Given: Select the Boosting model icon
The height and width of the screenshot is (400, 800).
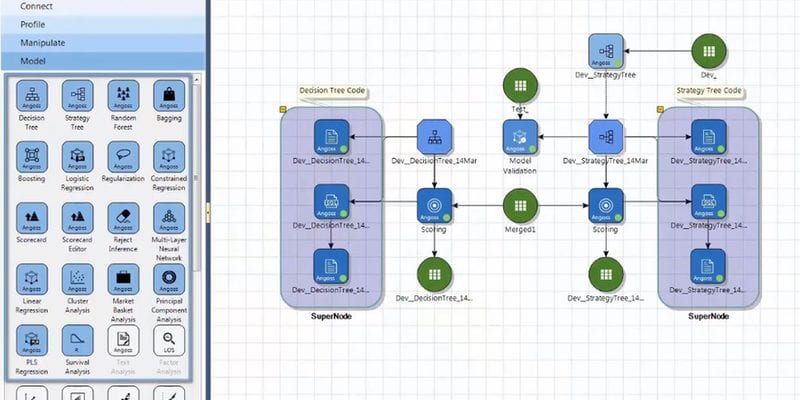Looking at the screenshot, I should [x=32, y=157].
